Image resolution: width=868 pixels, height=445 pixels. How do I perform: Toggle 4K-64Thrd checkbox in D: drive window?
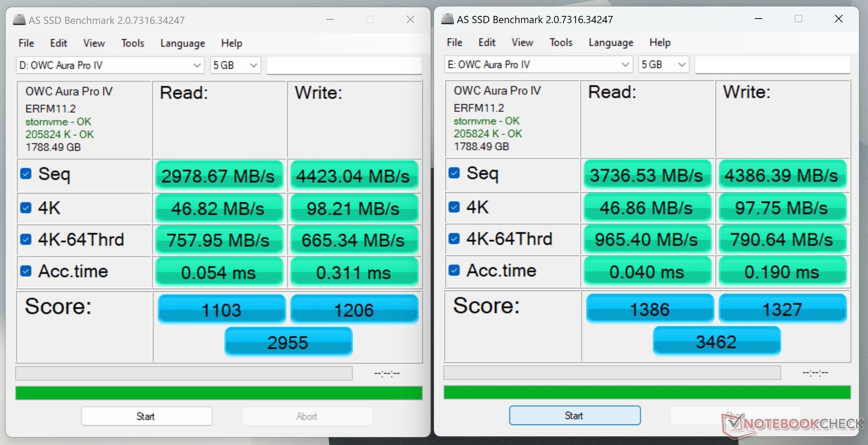tap(26, 239)
